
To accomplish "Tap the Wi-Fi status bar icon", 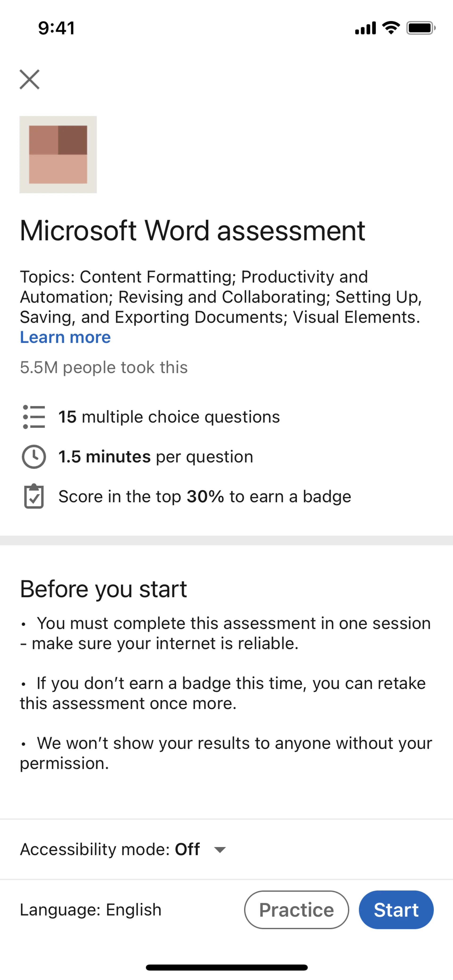I will tap(391, 28).
